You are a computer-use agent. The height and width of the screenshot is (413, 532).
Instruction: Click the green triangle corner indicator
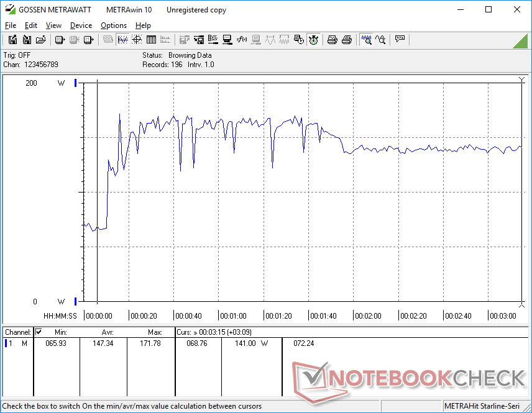(x=520, y=41)
